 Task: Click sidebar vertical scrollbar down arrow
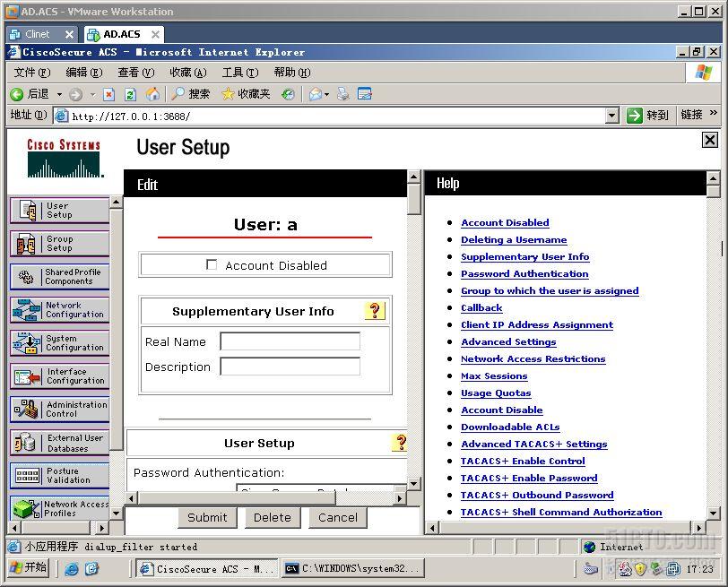point(116,514)
